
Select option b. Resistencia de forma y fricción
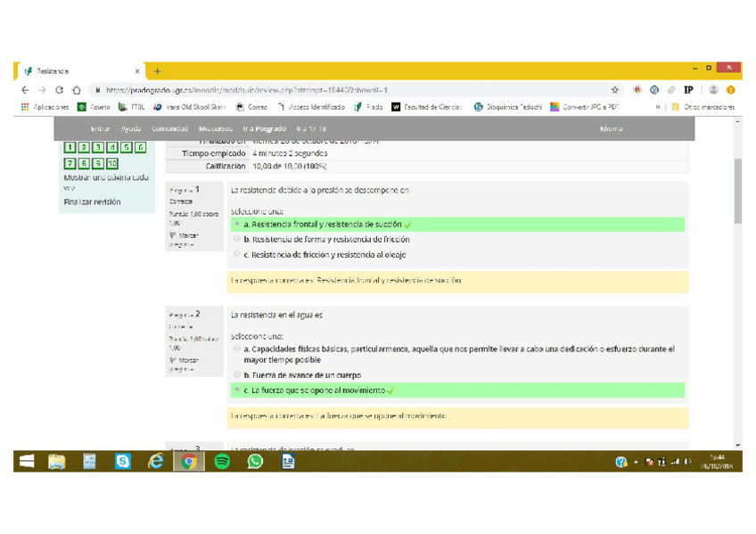tap(237, 240)
